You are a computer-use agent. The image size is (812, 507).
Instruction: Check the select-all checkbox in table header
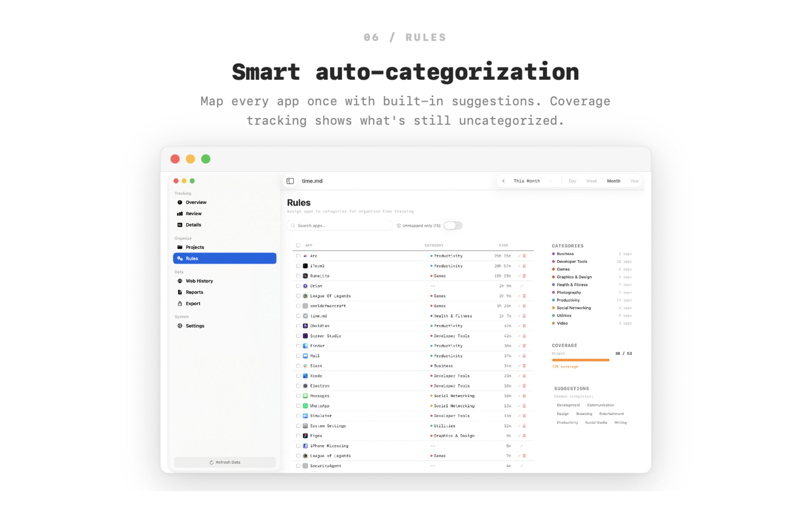[x=298, y=245]
